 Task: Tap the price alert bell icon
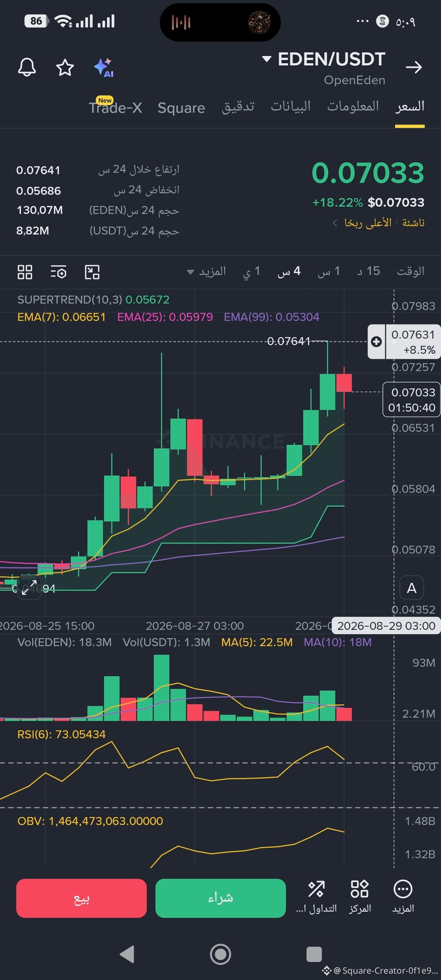(27, 67)
